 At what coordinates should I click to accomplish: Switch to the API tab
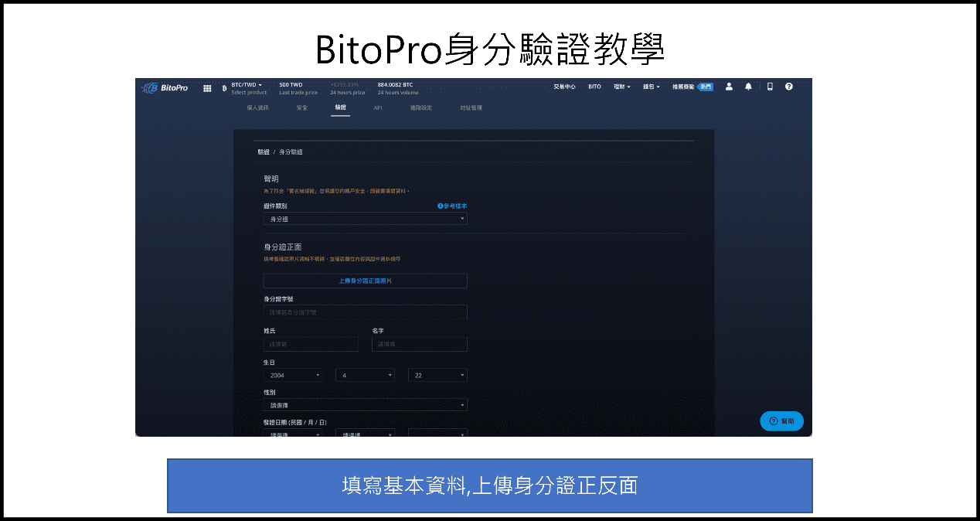click(378, 107)
